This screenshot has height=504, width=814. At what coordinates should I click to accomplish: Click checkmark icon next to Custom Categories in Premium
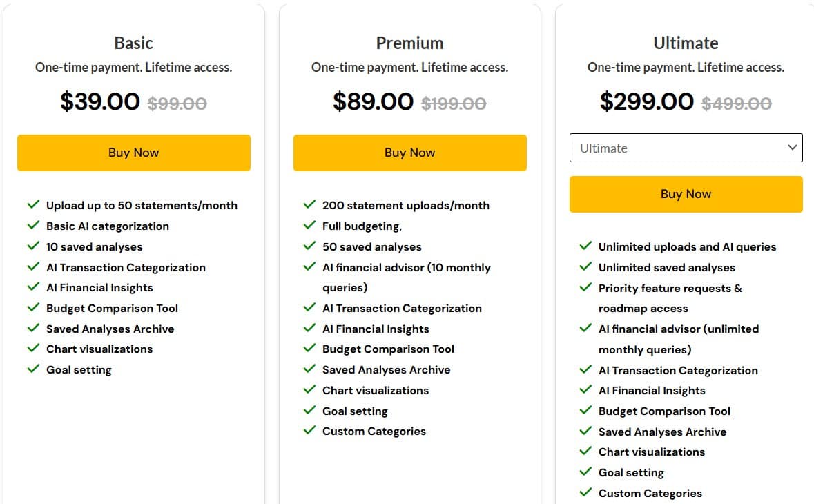click(309, 431)
